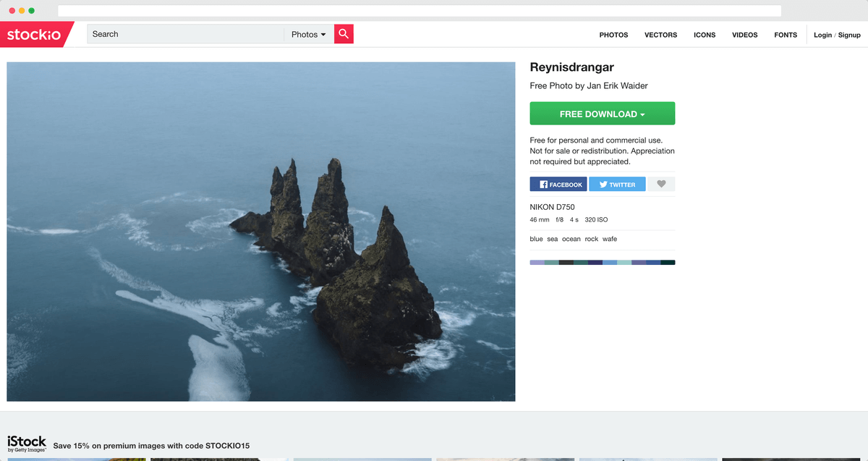The image size is (868, 461).
Task: Click the "wafe" tag
Action: click(x=610, y=239)
